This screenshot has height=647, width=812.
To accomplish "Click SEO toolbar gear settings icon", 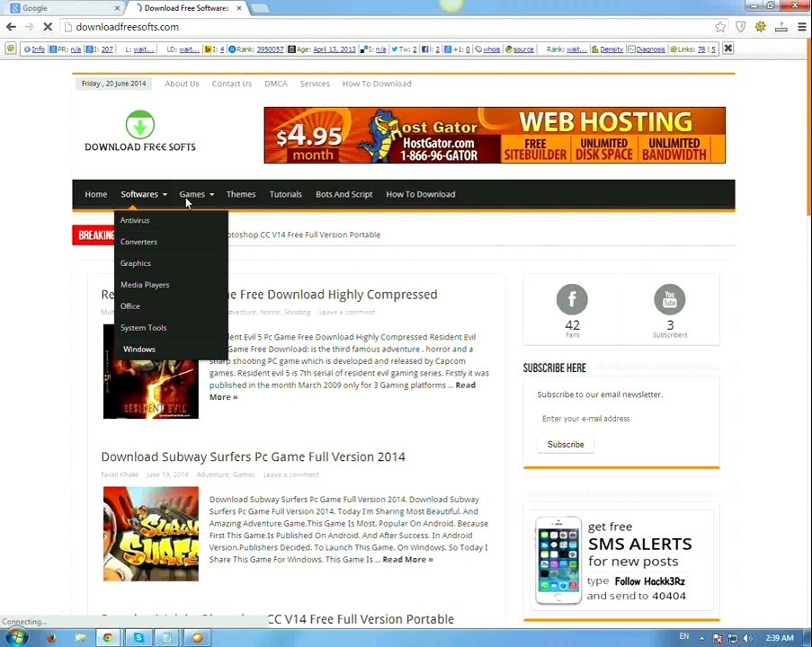I will coord(11,49).
